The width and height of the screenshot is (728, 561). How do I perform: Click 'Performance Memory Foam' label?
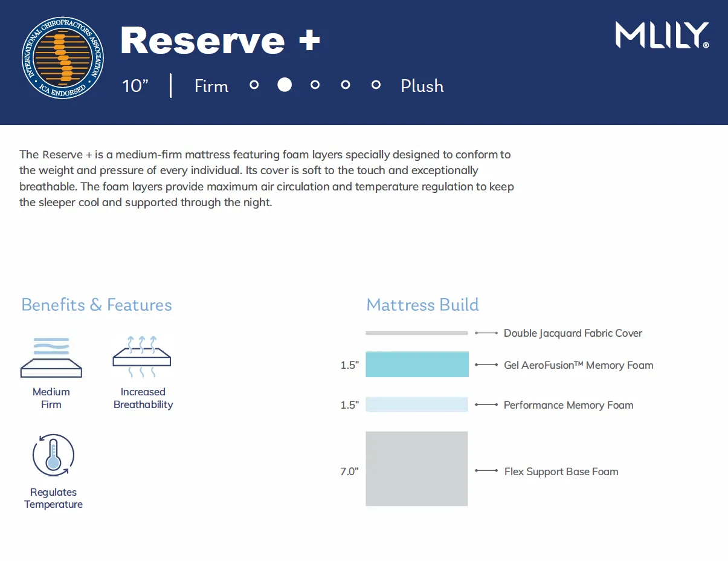click(569, 405)
